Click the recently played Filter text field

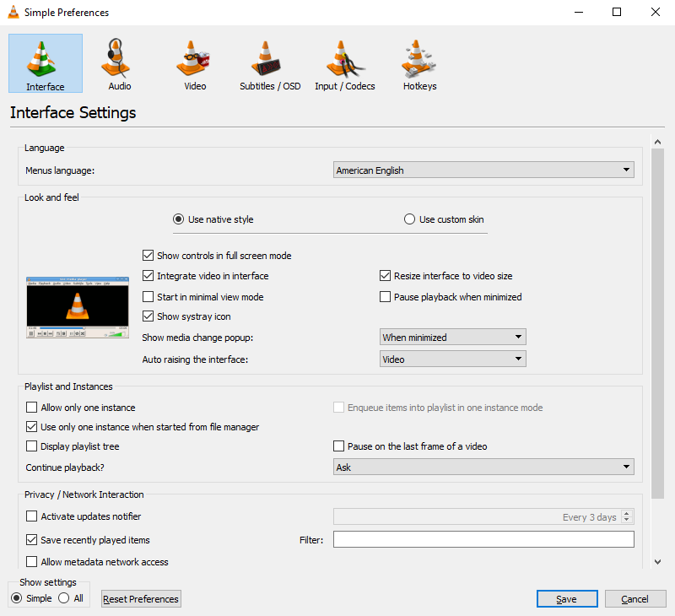click(483, 539)
